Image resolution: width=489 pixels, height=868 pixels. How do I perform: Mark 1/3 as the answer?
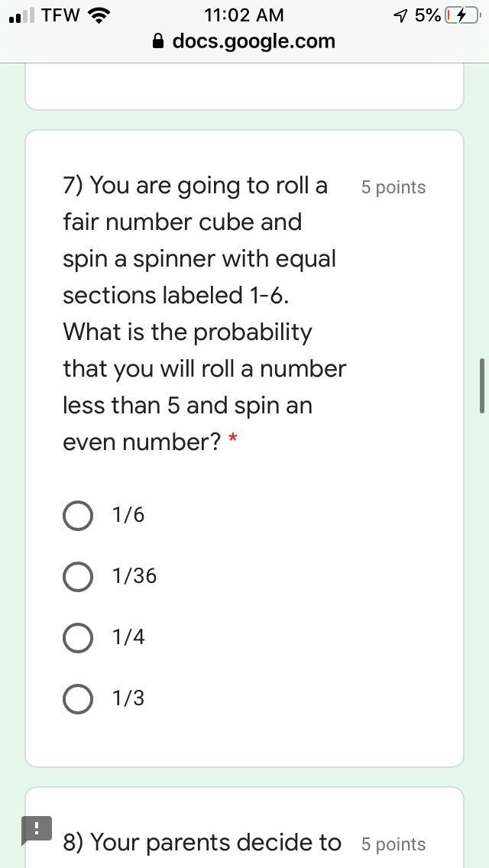tap(78, 698)
